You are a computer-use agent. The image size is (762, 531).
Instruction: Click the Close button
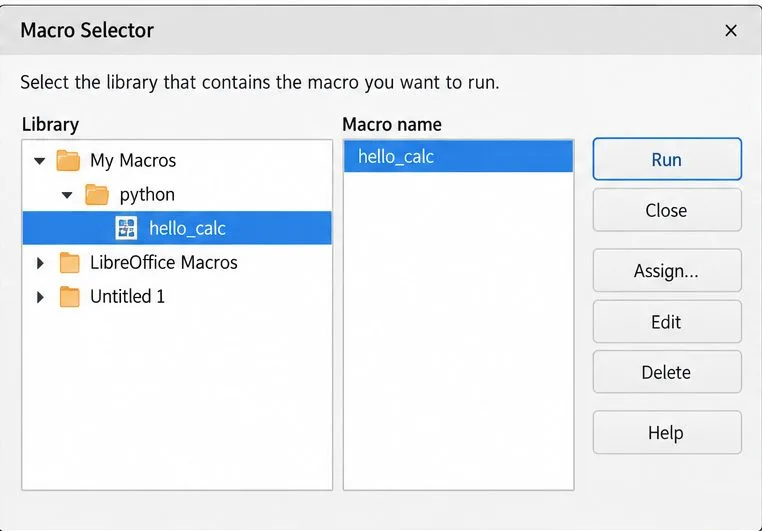667,210
